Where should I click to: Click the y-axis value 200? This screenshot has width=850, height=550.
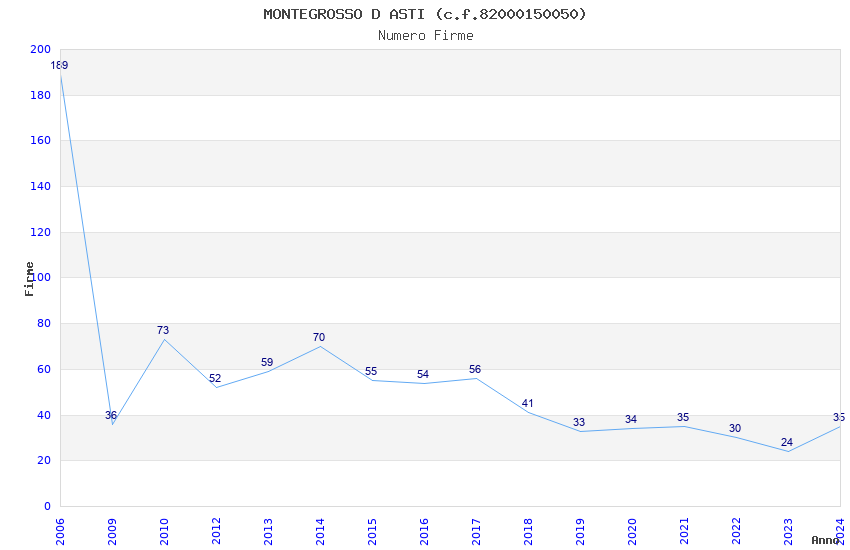tap(40, 49)
